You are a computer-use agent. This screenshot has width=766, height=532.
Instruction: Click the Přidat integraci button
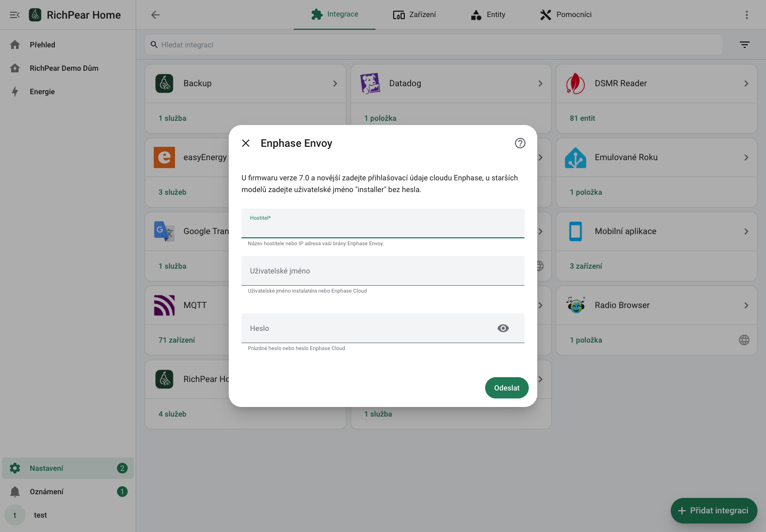click(x=714, y=511)
